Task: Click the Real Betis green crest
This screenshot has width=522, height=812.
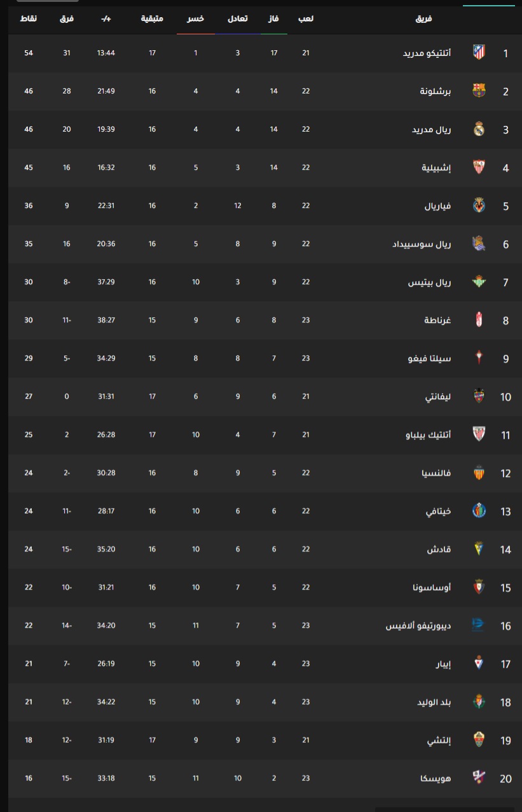Action: pyautogui.click(x=479, y=282)
